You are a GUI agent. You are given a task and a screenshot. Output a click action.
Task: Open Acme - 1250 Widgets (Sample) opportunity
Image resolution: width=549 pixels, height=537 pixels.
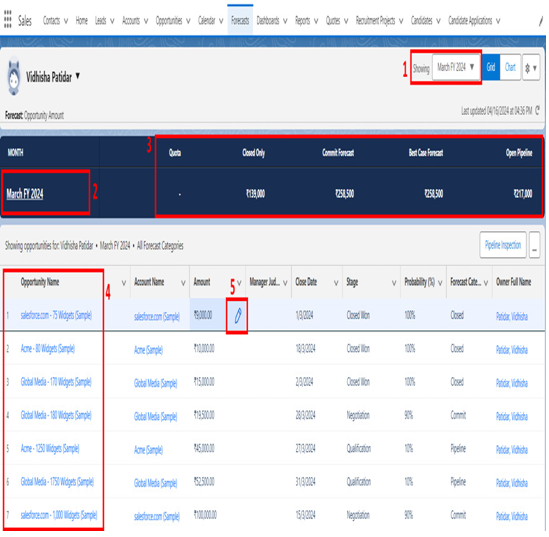[x=50, y=448]
